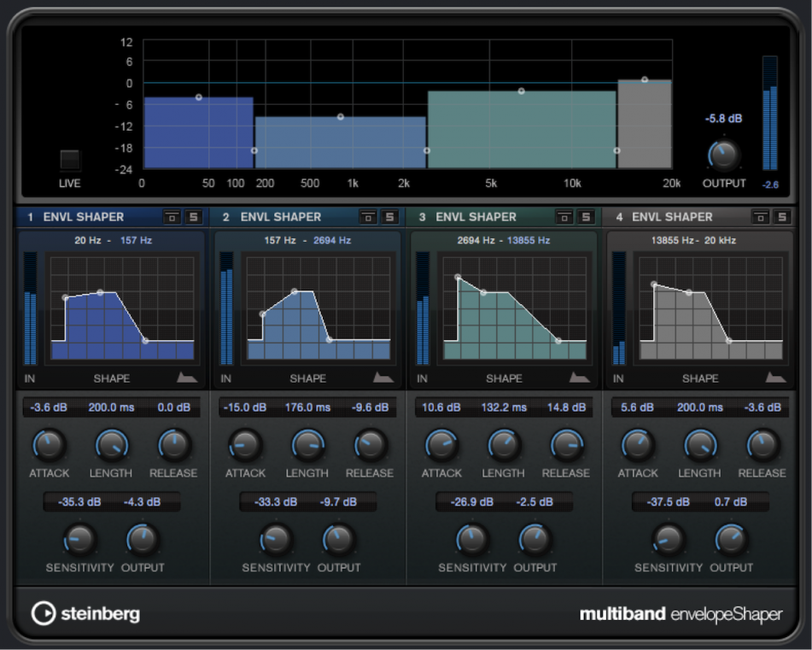812x650 pixels.
Task: Bypass band 2 Envl Shaper
Action: [367, 217]
